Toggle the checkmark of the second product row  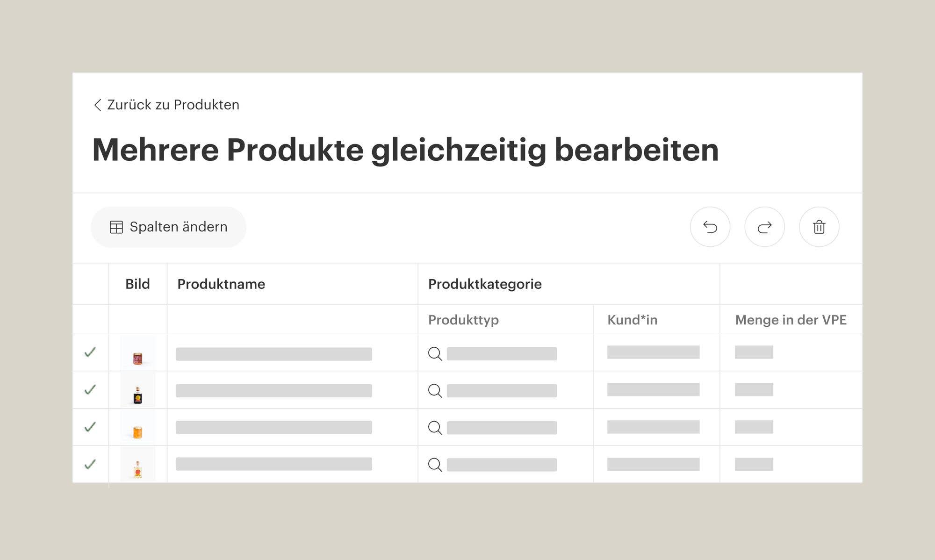coord(90,389)
